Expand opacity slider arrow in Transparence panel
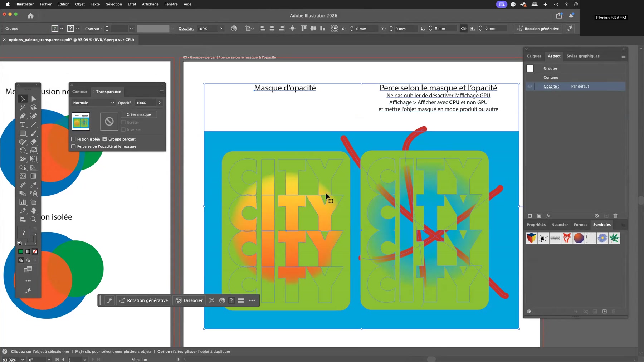 click(160, 103)
